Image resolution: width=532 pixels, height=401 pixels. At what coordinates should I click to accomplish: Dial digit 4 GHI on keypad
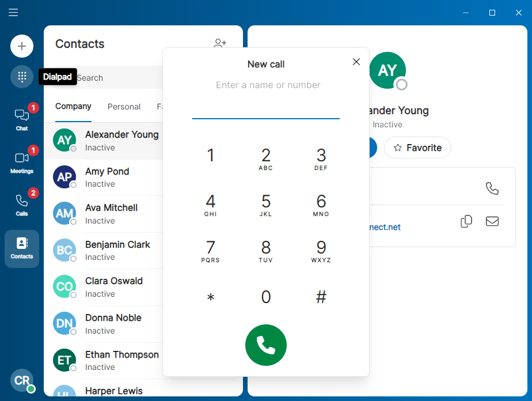point(211,205)
